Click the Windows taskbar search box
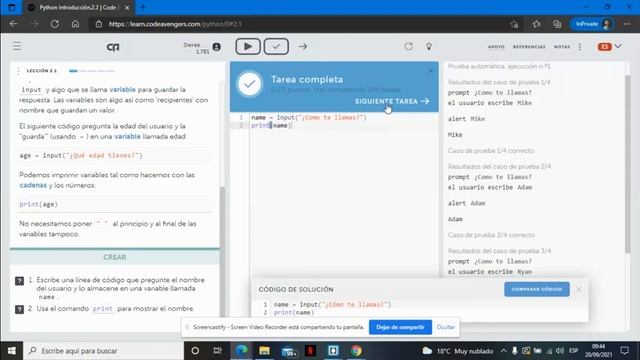The width and height of the screenshot is (640, 360). click(x=104, y=351)
